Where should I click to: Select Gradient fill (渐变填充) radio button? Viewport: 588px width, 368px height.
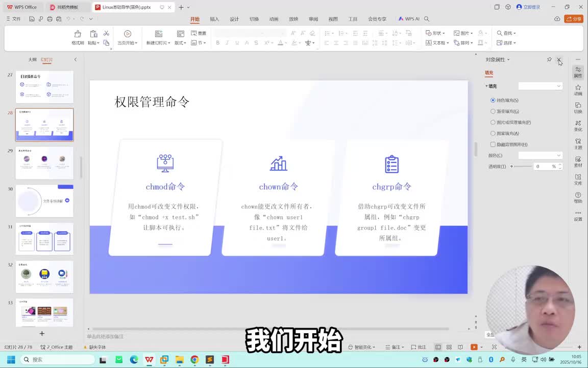pyautogui.click(x=493, y=111)
